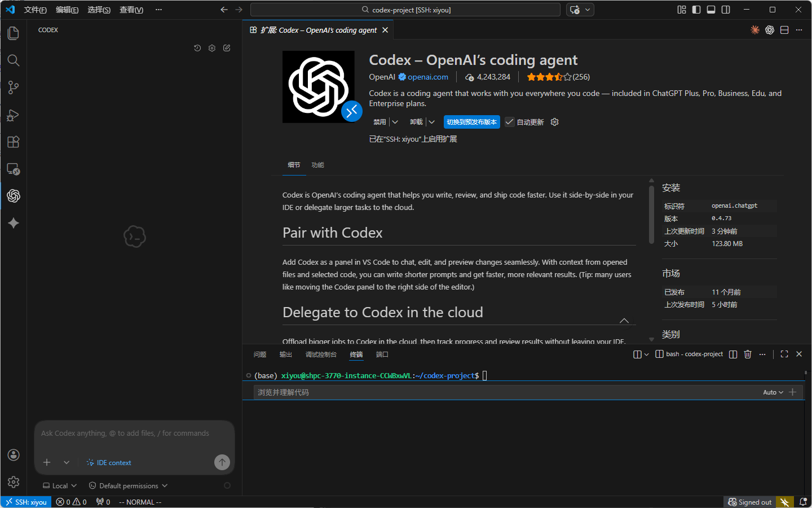This screenshot has height=508, width=812.
Task: Click the title bar command center search
Action: 405,10
